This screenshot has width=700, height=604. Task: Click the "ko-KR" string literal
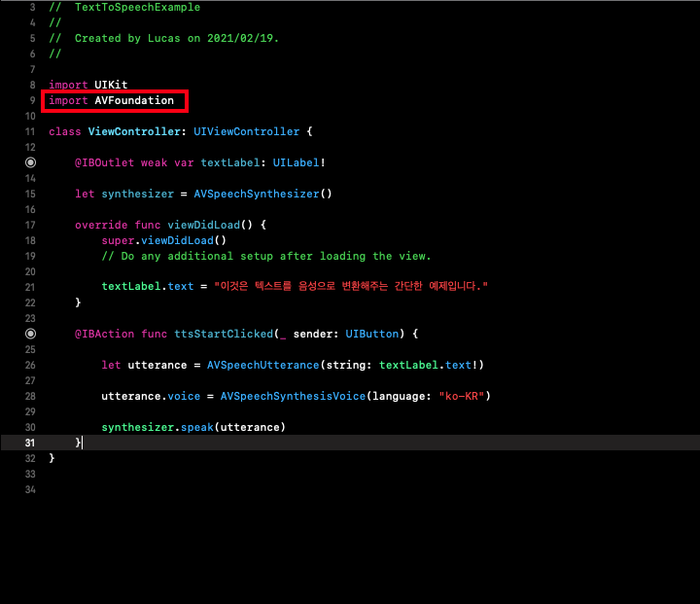(x=462, y=396)
